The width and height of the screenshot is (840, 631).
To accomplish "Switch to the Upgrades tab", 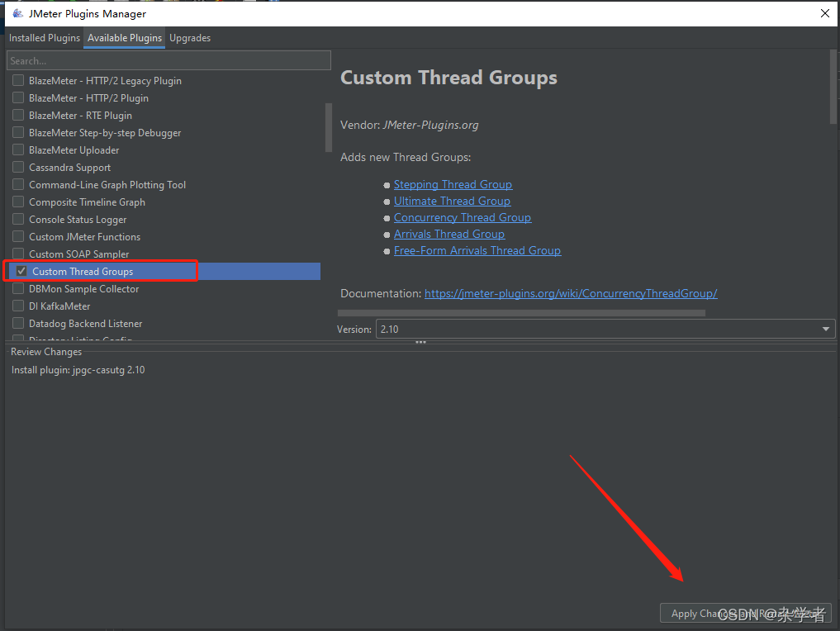I will pyautogui.click(x=190, y=38).
